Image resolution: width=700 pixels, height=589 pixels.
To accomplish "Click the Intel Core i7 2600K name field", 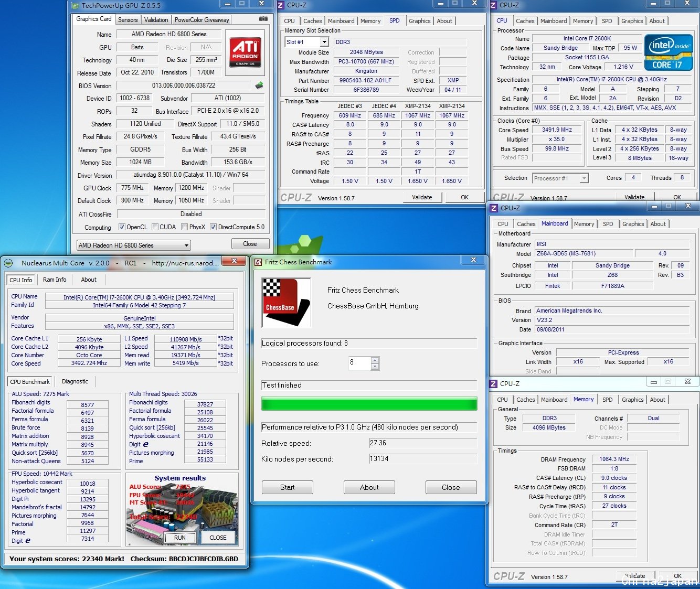I will coord(587,39).
